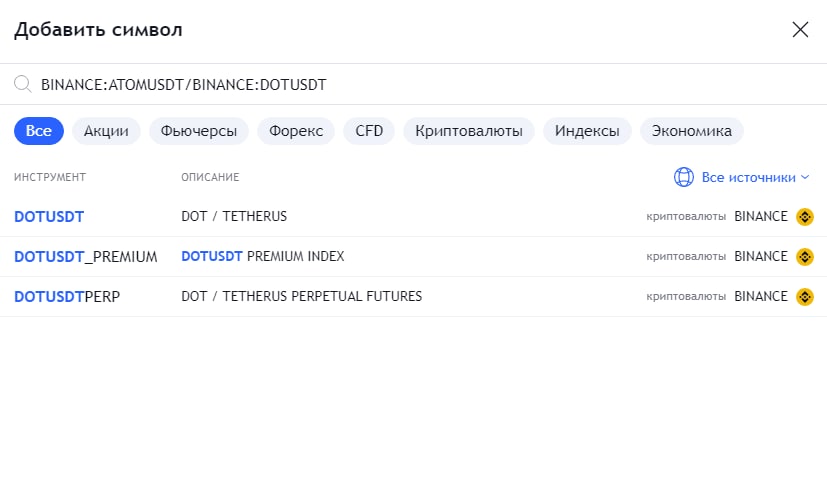The width and height of the screenshot is (827, 477).
Task: Select the DOTUSDT_PREMIUM symbol
Action: (85, 257)
